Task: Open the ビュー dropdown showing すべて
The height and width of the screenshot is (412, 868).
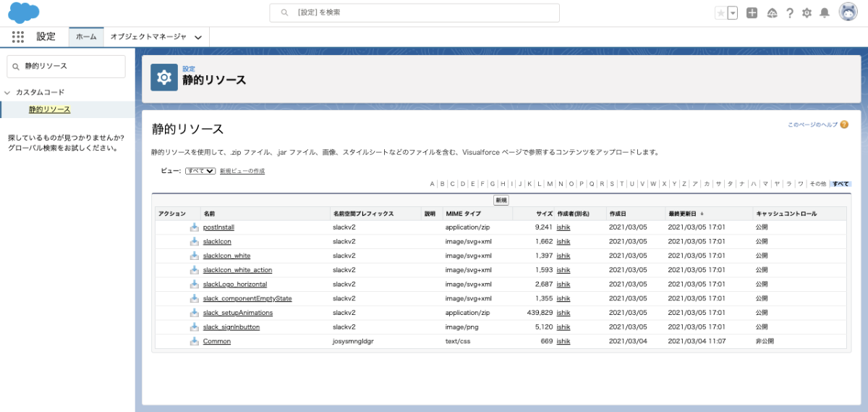Action: (x=200, y=171)
